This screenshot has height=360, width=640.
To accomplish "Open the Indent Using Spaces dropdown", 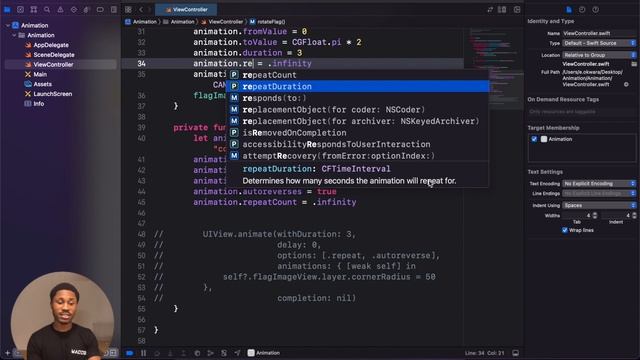I will 599,205.
